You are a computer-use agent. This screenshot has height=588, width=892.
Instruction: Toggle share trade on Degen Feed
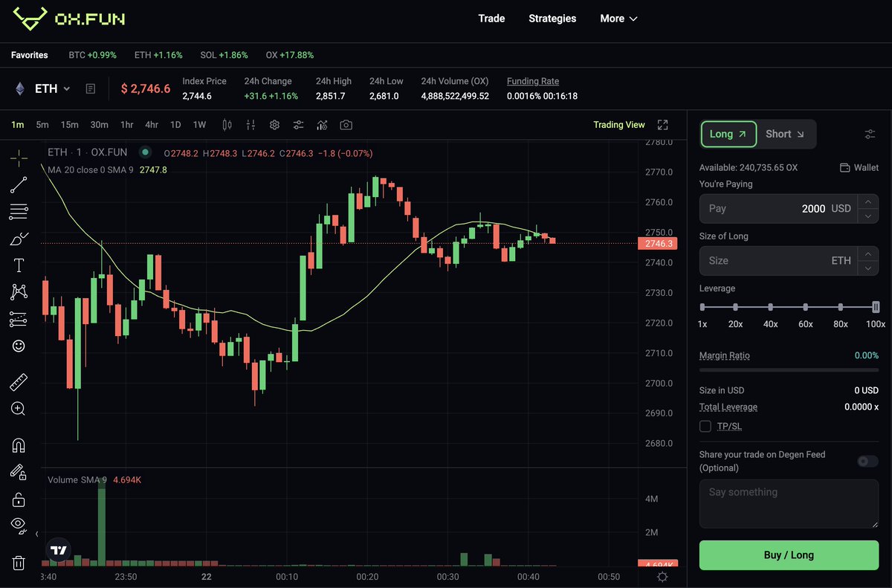click(x=867, y=462)
